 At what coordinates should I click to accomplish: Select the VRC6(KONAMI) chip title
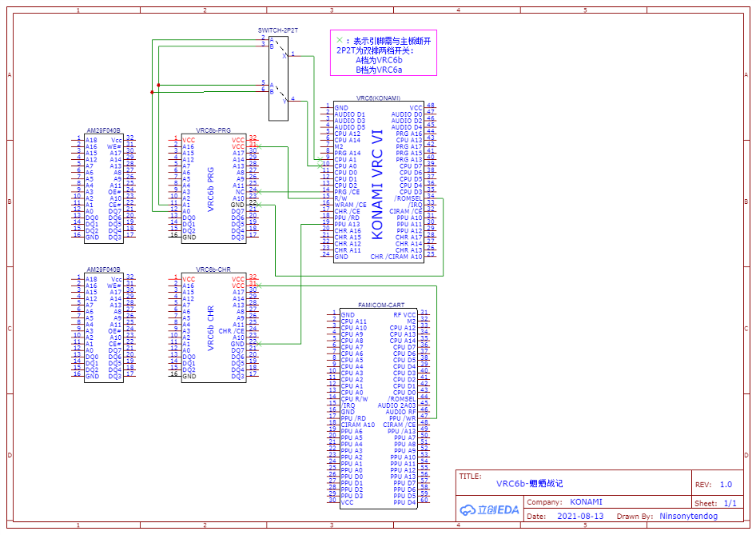pos(379,98)
